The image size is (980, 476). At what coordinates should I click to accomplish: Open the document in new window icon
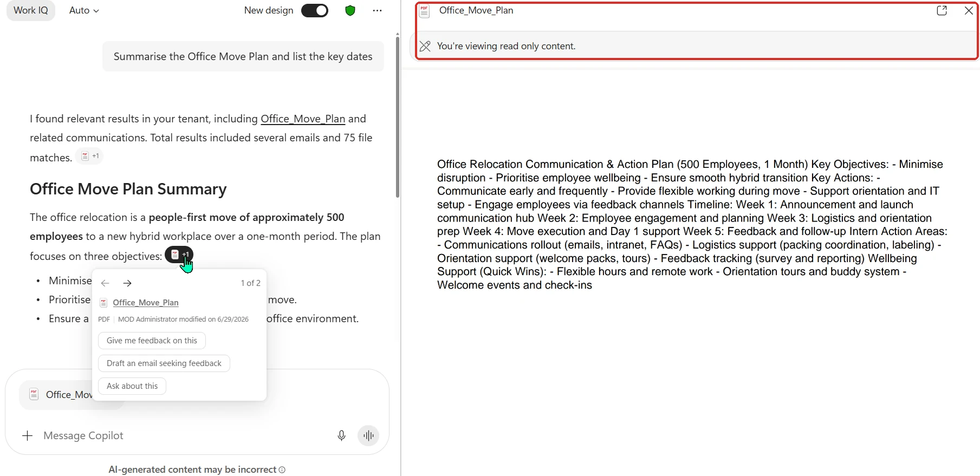(x=942, y=11)
